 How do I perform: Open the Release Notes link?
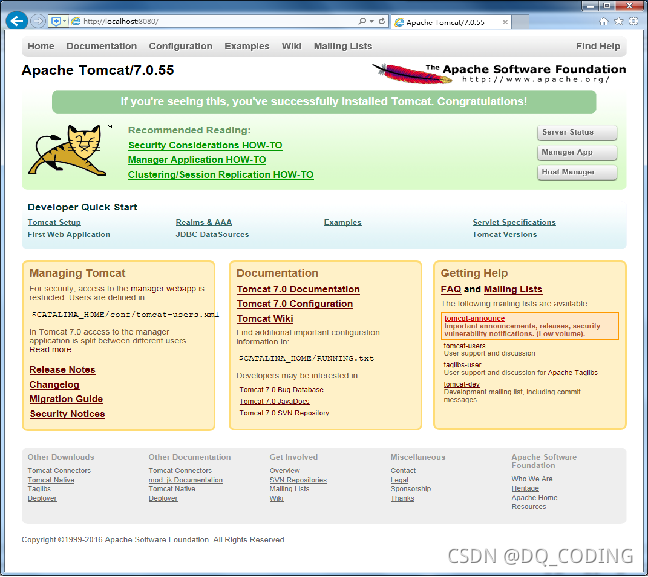62,370
